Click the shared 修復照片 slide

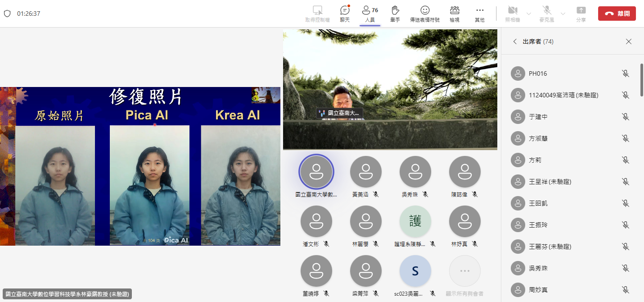point(140,166)
